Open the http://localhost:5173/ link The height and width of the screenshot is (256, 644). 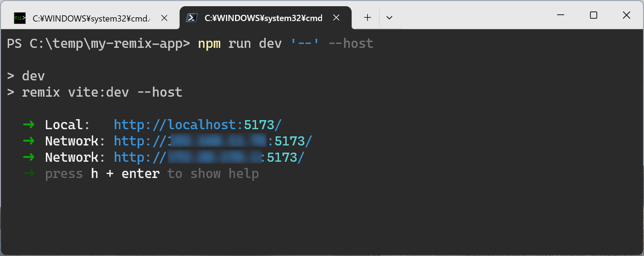coord(198,125)
